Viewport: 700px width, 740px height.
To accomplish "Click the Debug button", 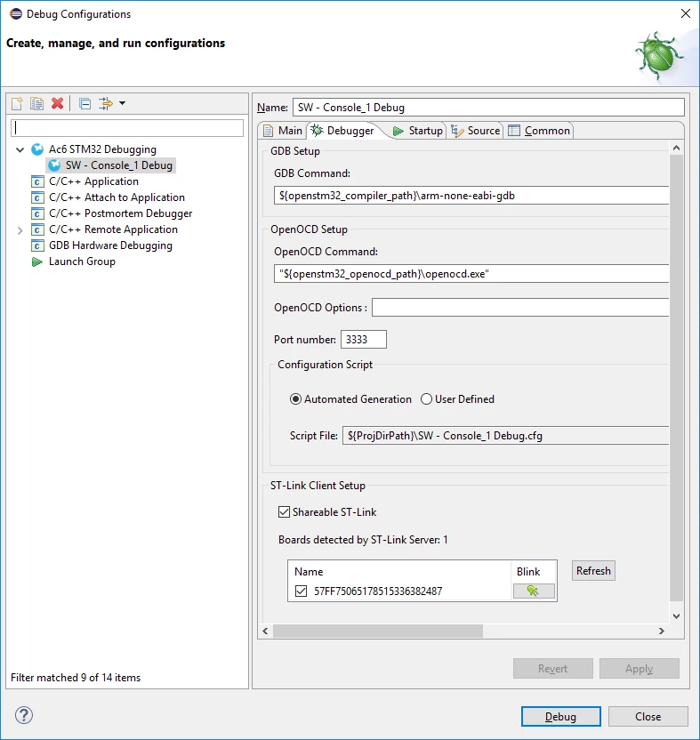I will pyautogui.click(x=560, y=716).
